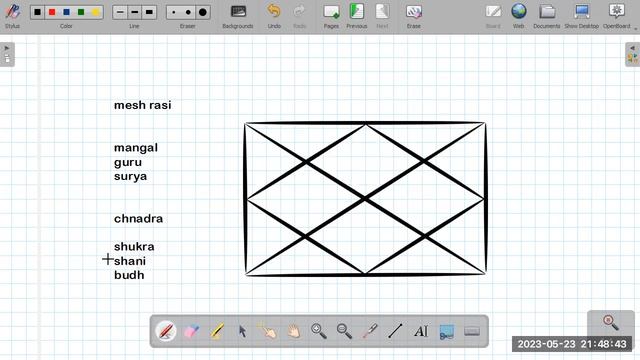Click the 'guru' text

(x=128, y=162)
